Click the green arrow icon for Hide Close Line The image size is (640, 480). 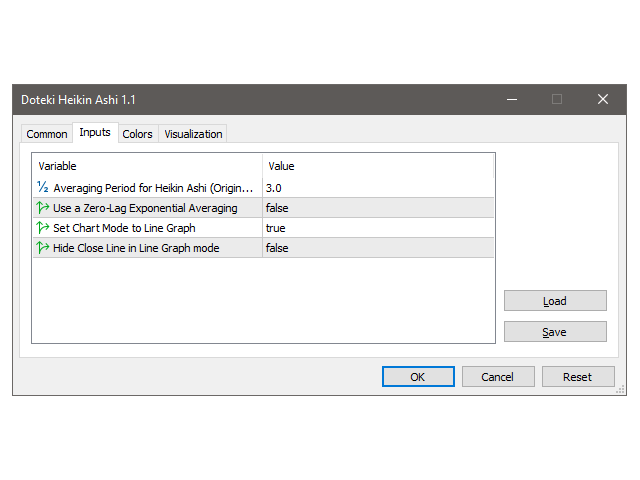tap(42, 248)
